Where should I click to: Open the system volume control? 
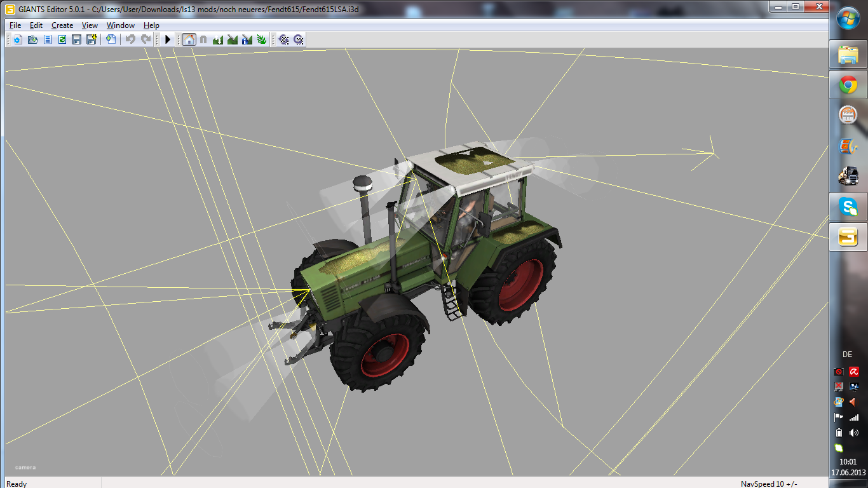[x=855, y=433]
